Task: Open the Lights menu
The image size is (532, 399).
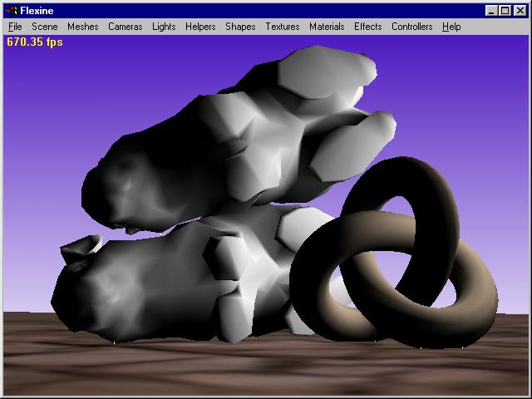Action: 164,27
